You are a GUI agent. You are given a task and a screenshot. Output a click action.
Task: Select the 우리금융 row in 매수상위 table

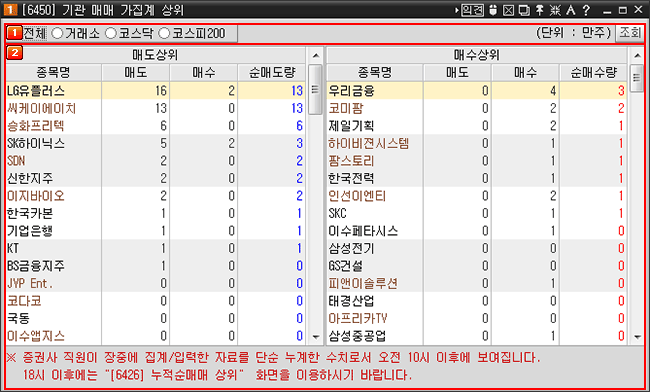[x=477, y=91]
